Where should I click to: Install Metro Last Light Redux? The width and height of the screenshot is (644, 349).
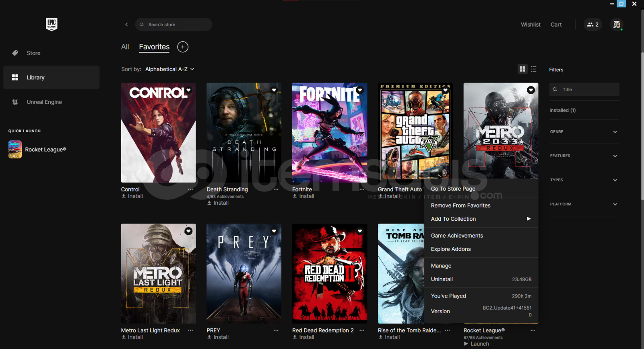(132, 337)
